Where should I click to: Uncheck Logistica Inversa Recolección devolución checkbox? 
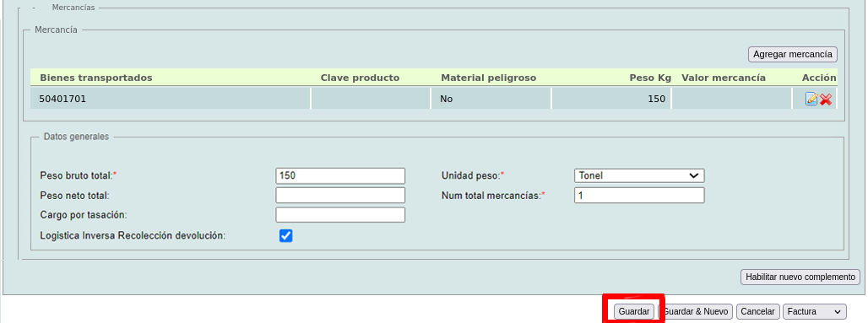[285, 236]
